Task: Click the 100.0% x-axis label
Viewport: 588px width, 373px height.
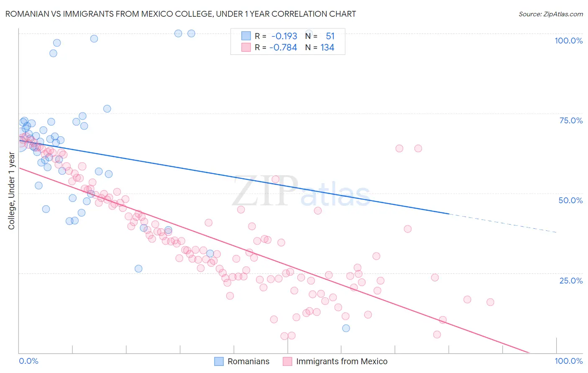Action: [x=569, y=361]
